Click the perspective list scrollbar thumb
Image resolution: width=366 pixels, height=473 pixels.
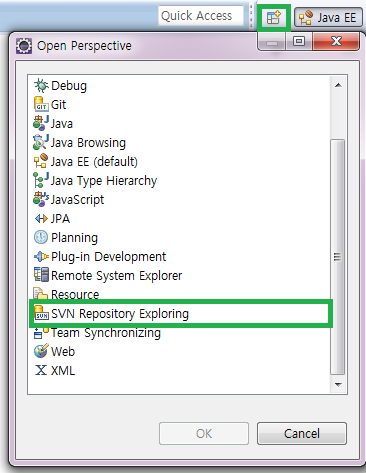coord(338,257)
